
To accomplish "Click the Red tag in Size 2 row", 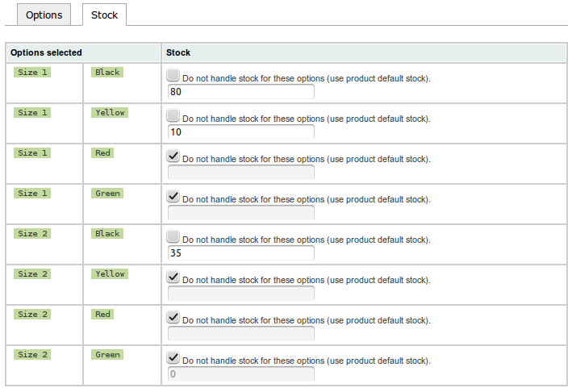I will [x=102, y=315].
